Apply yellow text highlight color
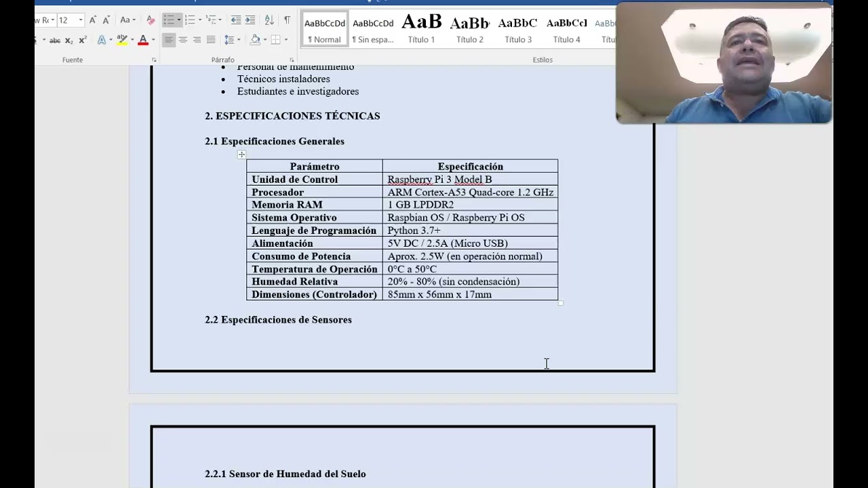This screenshot has width=868, height=488. (122, 40)
